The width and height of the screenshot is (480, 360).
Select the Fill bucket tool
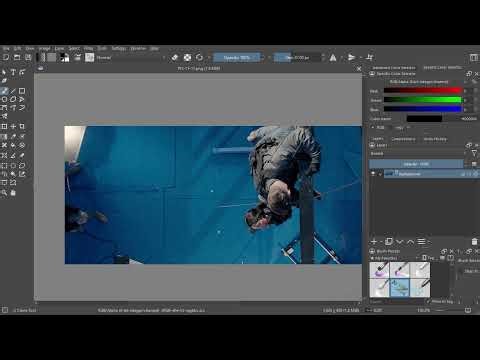[x=13, y=145]
